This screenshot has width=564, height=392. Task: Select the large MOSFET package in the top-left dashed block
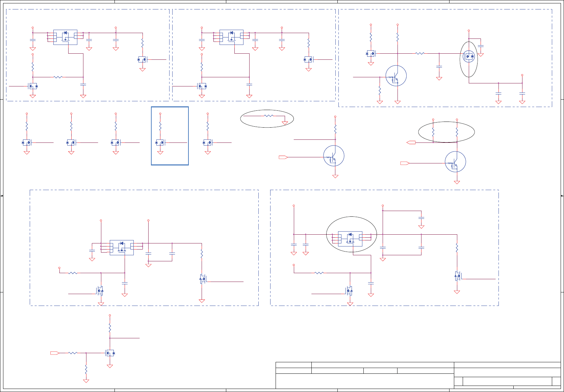[x=65, y=37]
